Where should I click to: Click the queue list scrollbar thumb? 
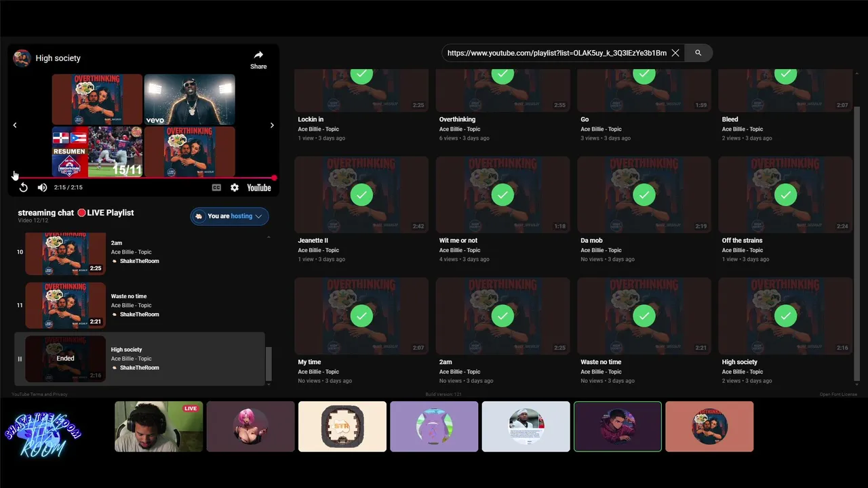click(269, 364)
